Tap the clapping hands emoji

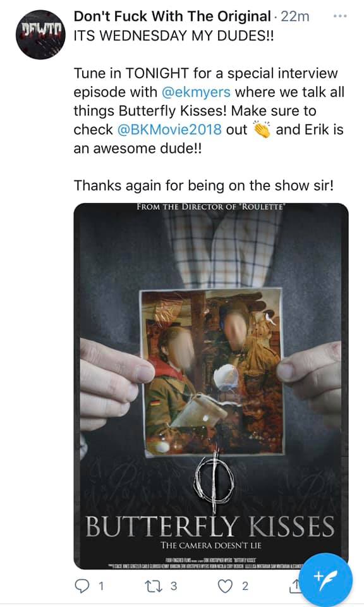pyautogui.click(x=262, y=129)
